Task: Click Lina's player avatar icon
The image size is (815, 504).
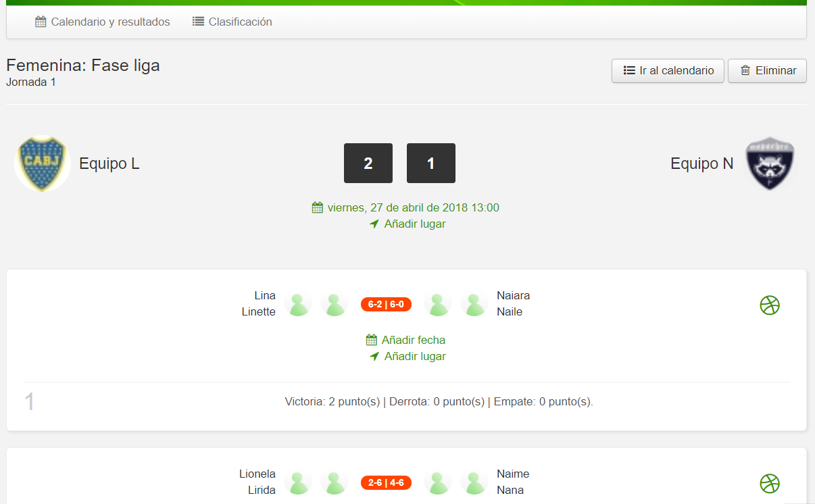Action: 297,304
